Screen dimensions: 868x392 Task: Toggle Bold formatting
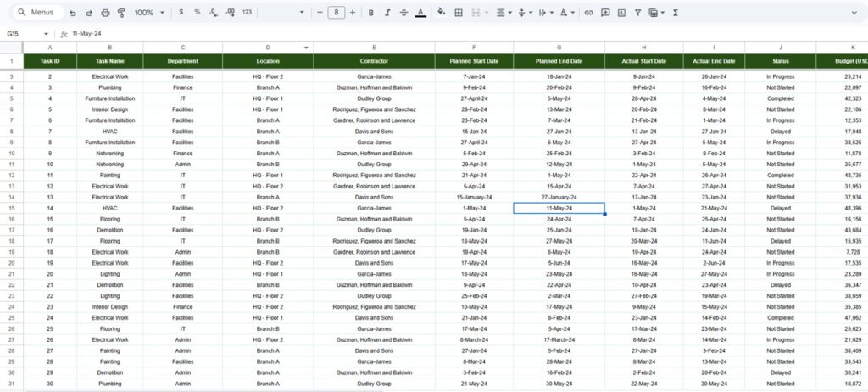click(371, 12)
